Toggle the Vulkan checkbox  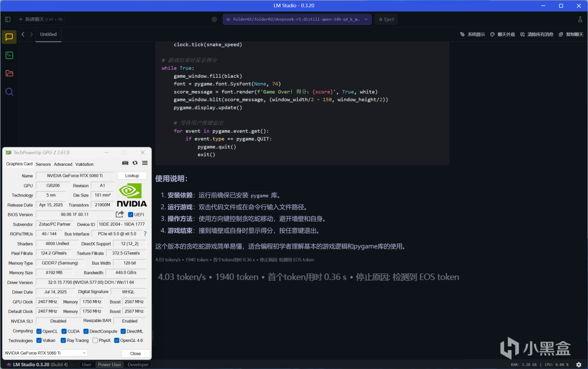39,341
